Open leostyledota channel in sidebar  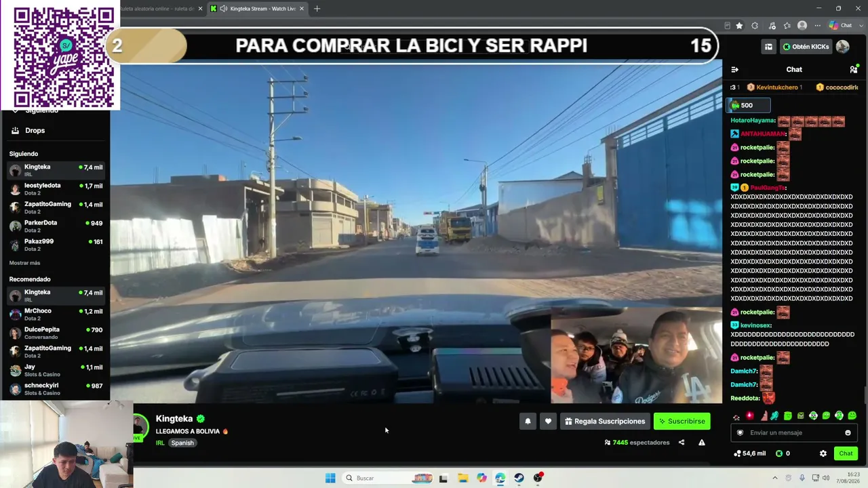coord(55,188)
